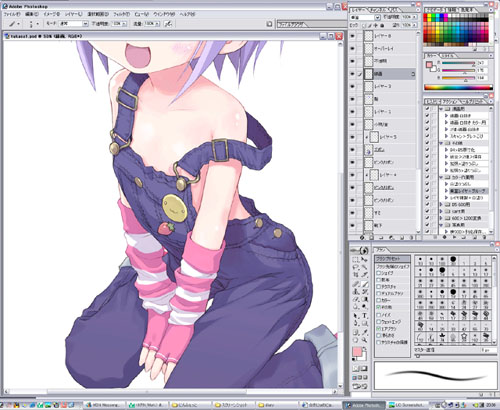Click brush presets scrollbar down arrow
This screenshot has width=500, height=410.
494,342
